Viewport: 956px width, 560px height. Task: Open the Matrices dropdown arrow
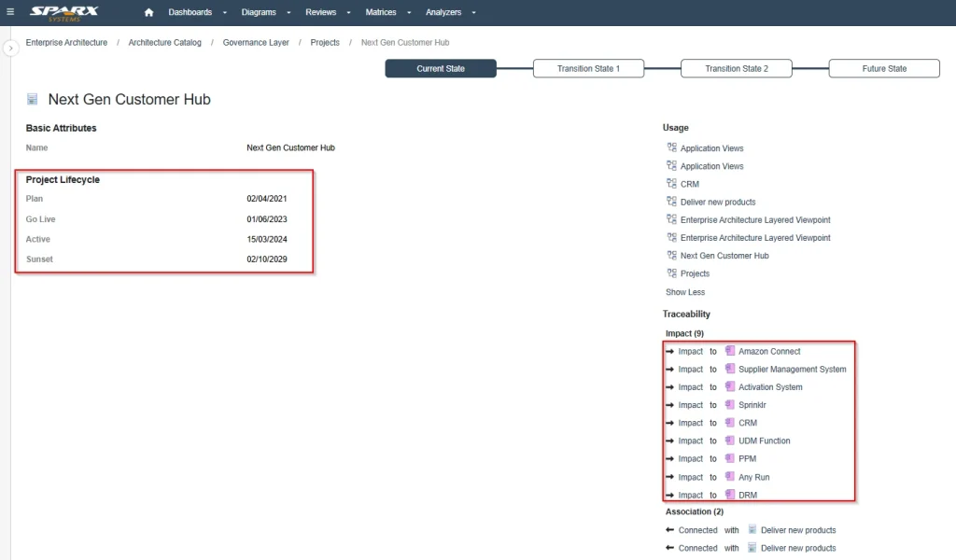tap(409, 13)
